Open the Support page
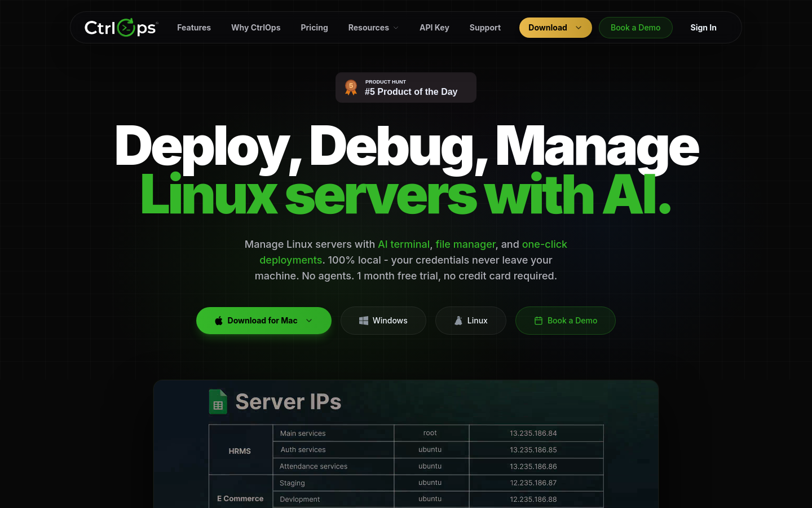The height and width of the screenshot is (508, 812). pos(485,28)
